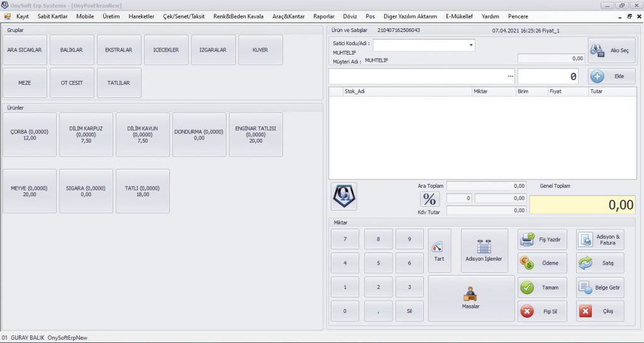This screenshot has width=644, height=343.
Task: Add DİLİM KARPUZ product
Action: click(x=86, y=134)
